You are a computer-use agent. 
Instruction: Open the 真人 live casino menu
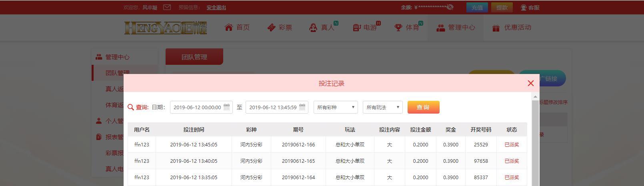point(322,27)
